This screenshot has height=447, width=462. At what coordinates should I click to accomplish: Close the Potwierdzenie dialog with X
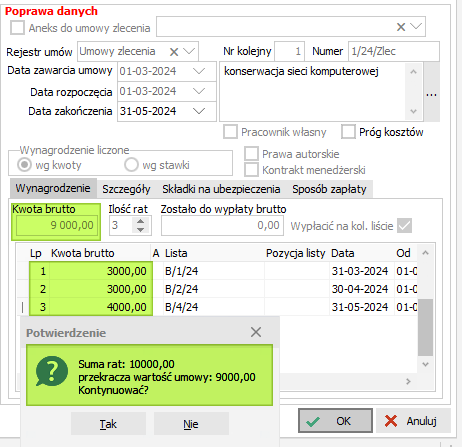(x=256, y=332)
